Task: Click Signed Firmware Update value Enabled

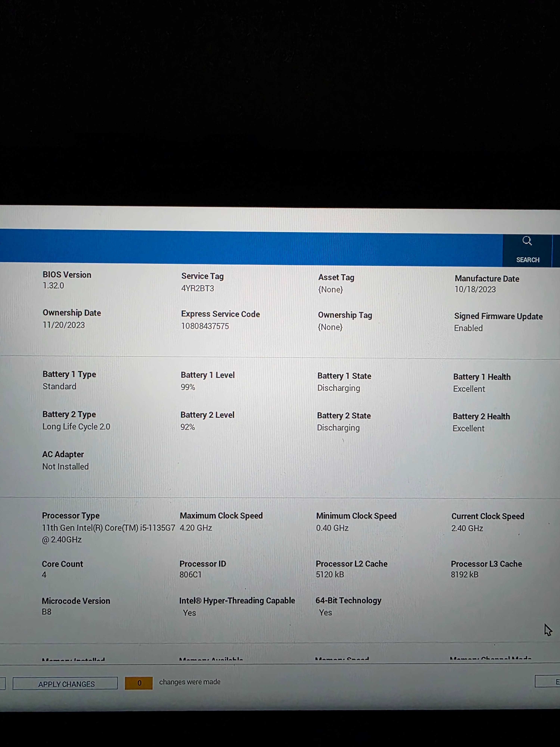Action: click(x=468, y=328)
